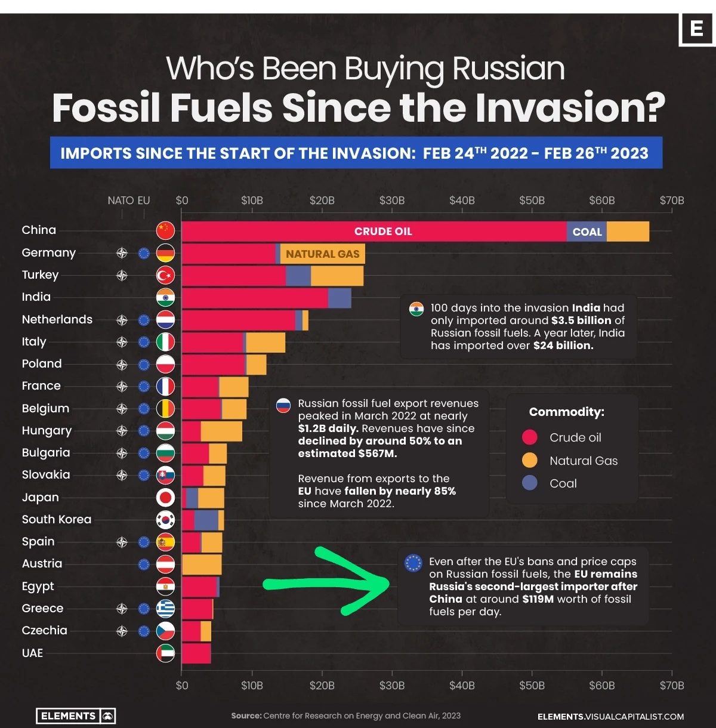
Task: Click Turkey's flag in the country list
Action: pyautogui.click(x=165, y=275)
